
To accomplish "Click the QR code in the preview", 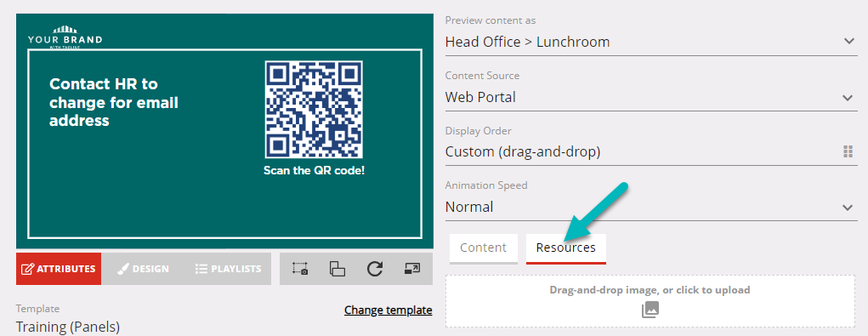I will click(314, 110).
